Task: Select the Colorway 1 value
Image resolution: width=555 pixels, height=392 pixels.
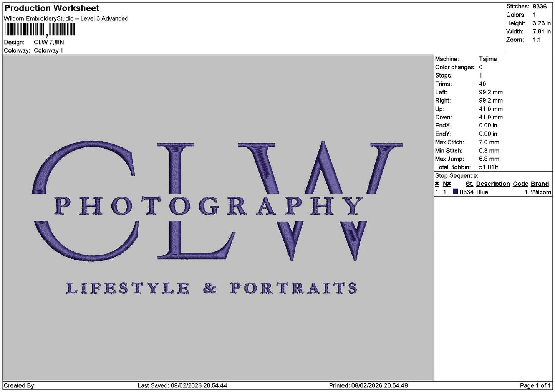Action: pos(48,50)
